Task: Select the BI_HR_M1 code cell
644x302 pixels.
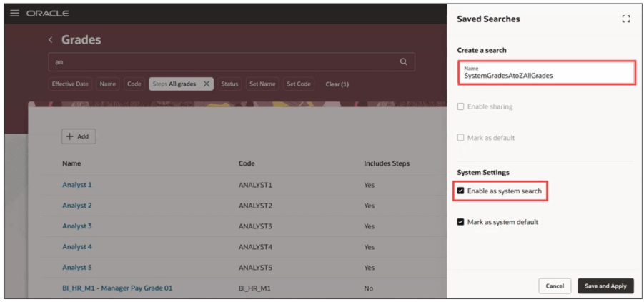Action: click(x=253, y=288)
